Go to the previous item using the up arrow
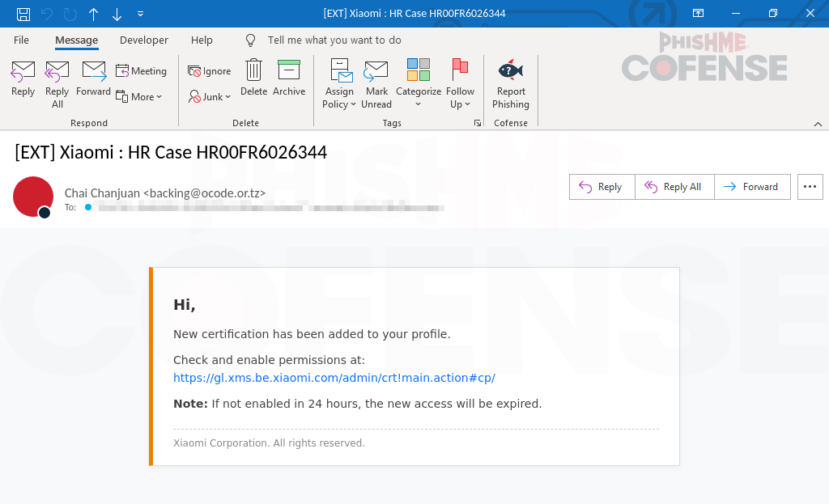The image size is (829, 504). 93,14
